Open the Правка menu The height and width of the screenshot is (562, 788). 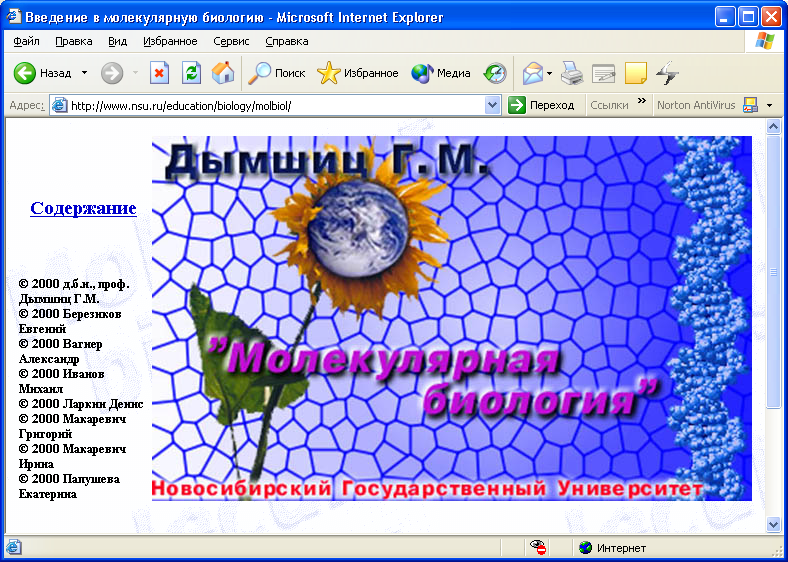click(74, 41)
